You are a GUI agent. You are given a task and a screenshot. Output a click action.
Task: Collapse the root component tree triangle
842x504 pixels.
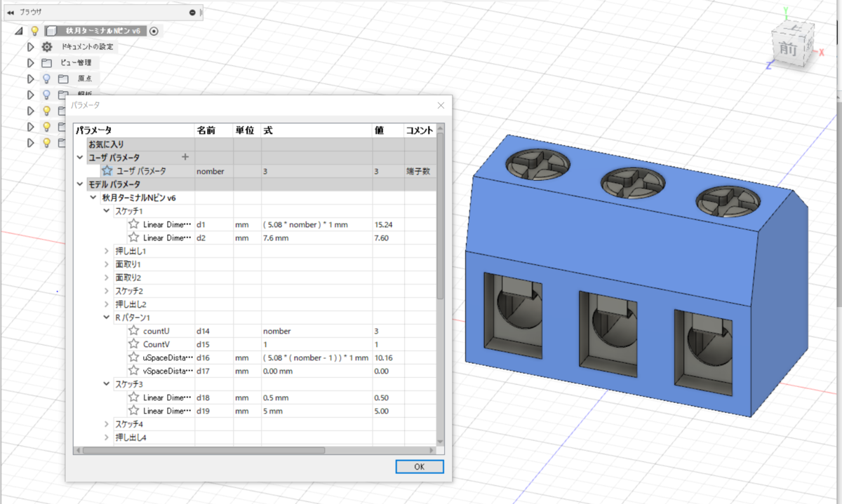(x=18, y=31)
